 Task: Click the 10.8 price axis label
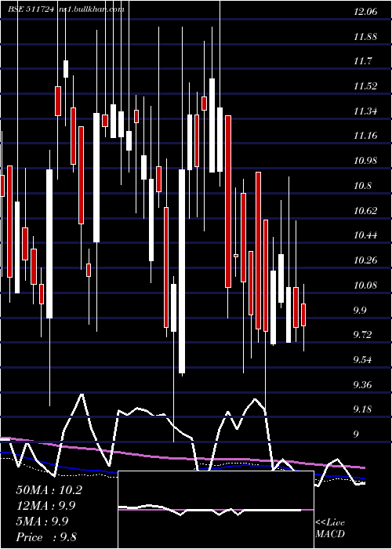tap(362, 186)
